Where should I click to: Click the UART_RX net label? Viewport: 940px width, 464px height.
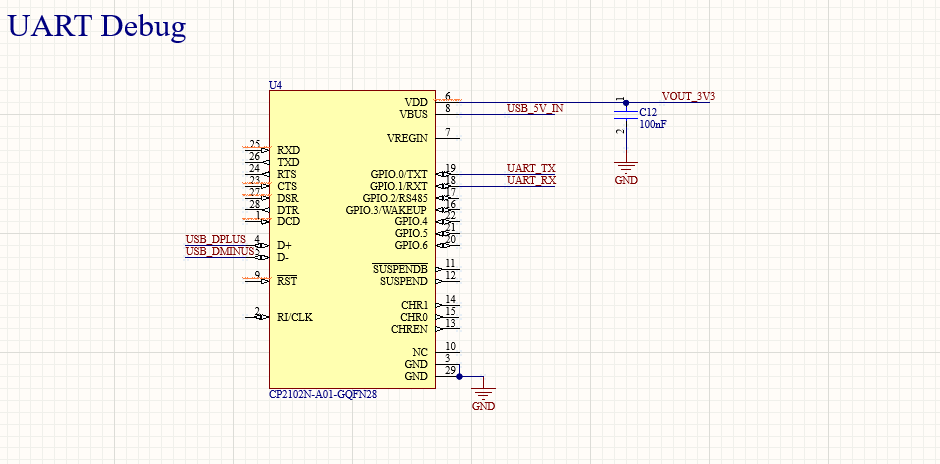coord(532,180)
